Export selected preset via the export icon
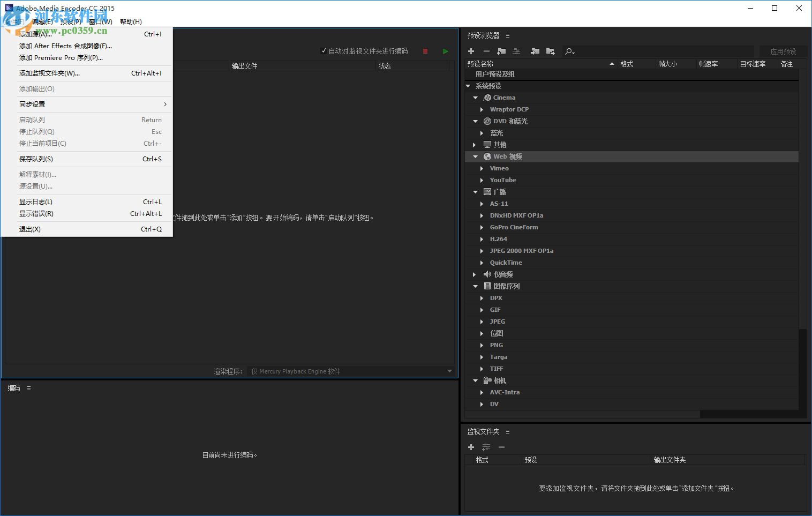This screenshot has height=516, width=812. 550,51
